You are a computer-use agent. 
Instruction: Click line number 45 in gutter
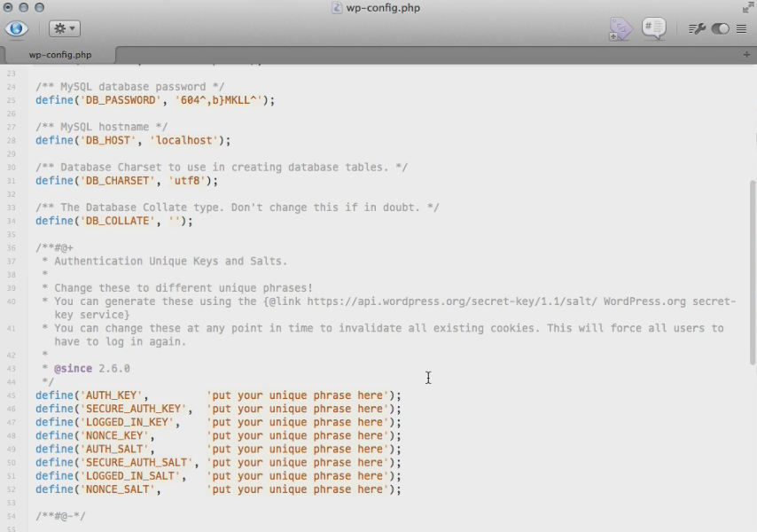pos(12,395)
